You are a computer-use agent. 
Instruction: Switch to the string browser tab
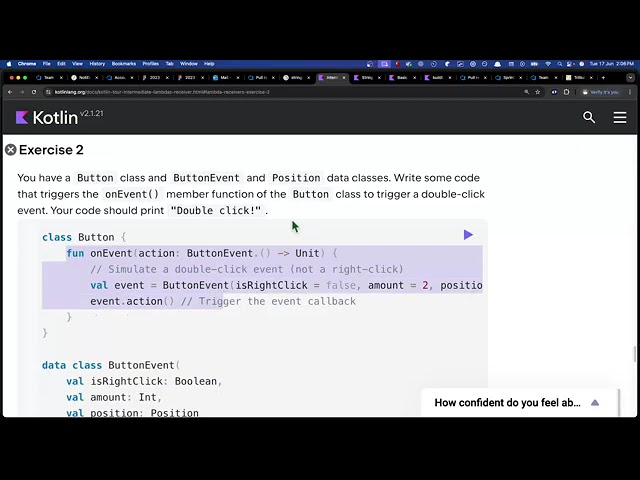(x=296, y=78)
